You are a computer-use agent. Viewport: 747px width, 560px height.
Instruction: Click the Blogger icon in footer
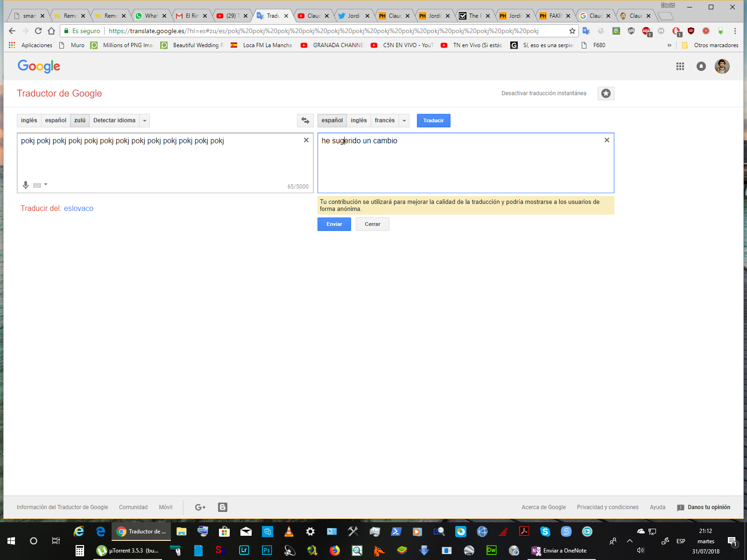click(x=223, y=507)
